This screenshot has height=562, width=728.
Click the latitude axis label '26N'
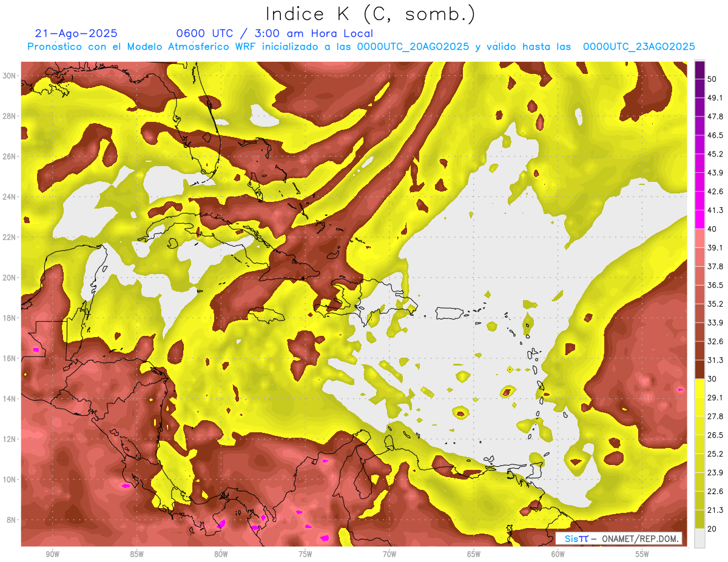[9, 156]
